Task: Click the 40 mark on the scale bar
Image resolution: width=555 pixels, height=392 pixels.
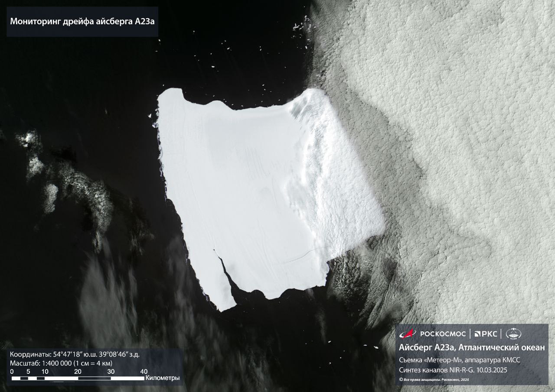Action: pos(144,372)
